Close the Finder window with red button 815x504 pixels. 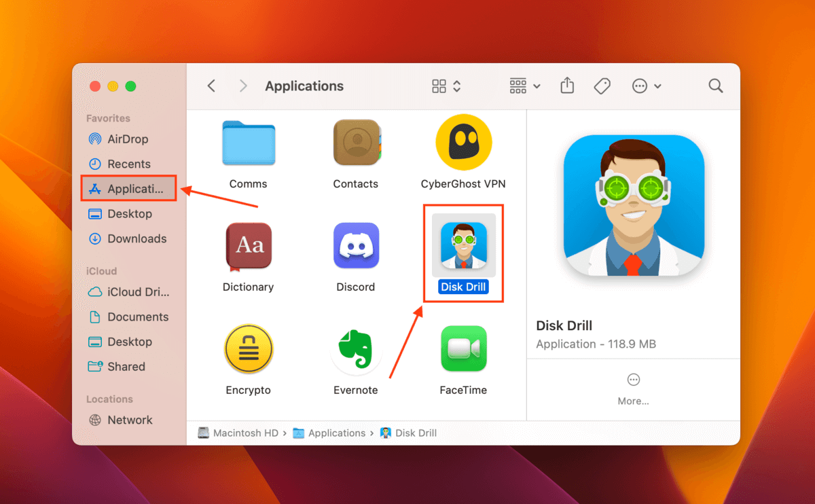[95, 86]
